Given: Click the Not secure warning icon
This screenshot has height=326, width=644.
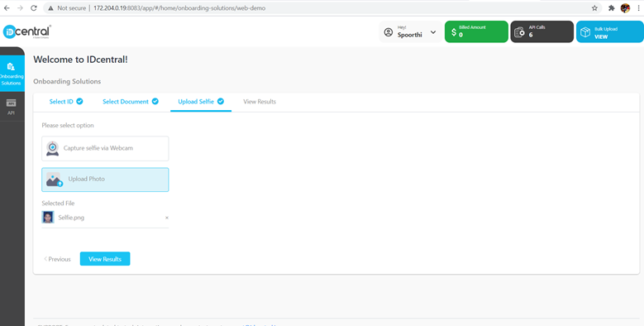Looking at the screenshot, I should [50, 8].
